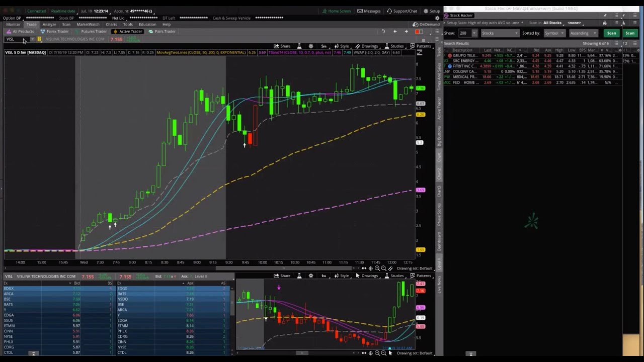Click the yellow symbol link icon beside VISL
The width and height of the screenshot is (644, 362).
point(39,39)
